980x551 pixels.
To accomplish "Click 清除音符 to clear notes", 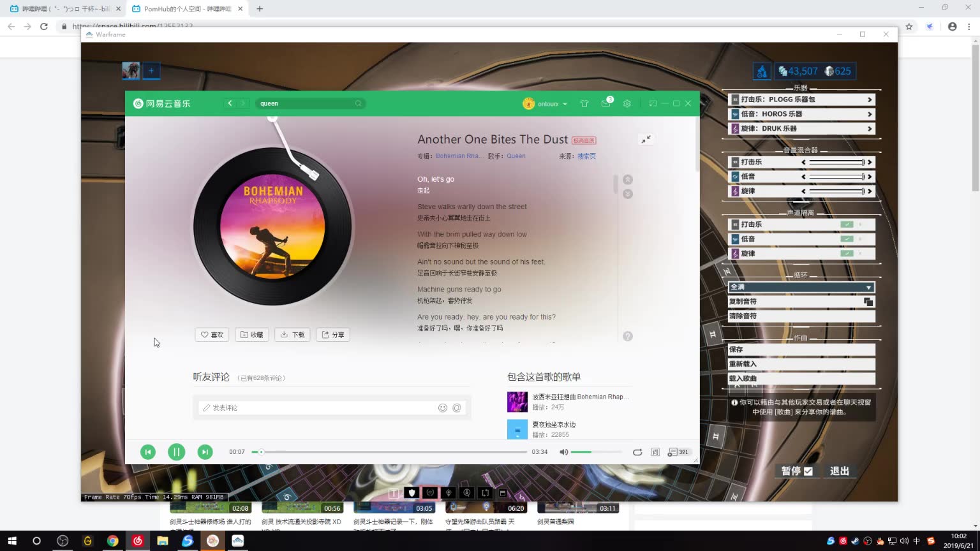I will (801, 316).
